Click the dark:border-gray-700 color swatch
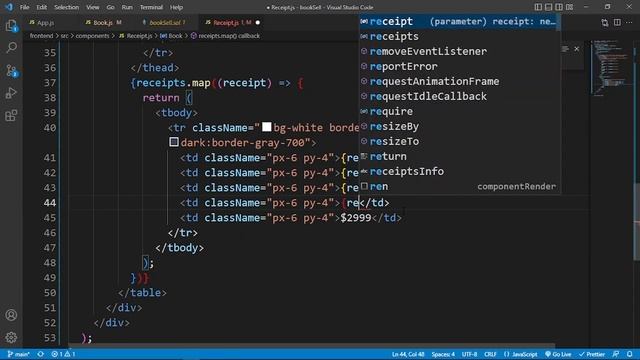The width and height of the screenshot is (640, 360). click(x=174, y=142)
